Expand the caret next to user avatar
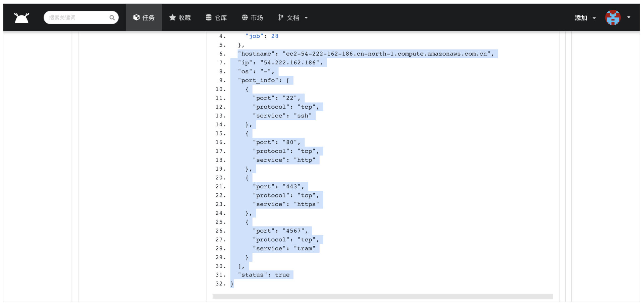This screenshot has height=306, width=644. [629, 17]
